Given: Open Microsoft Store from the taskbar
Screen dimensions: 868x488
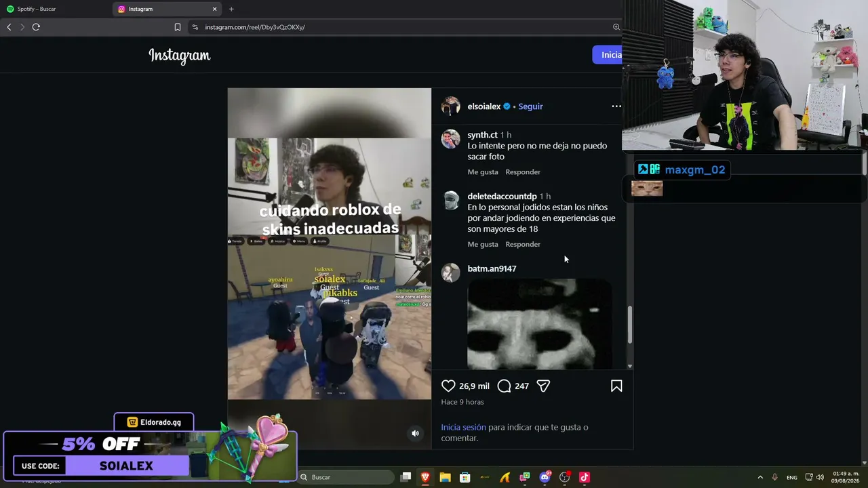Looking at the screenshot, I should coord(465,477).
